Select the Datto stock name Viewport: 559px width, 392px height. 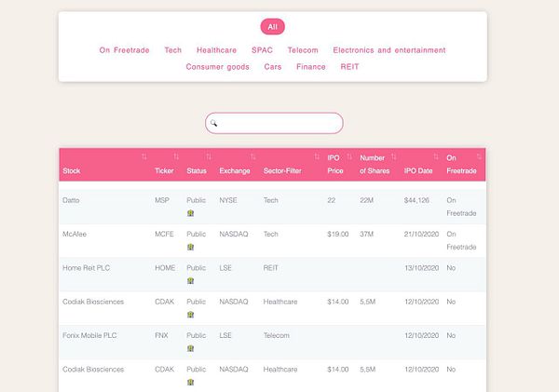[x=71, y=200]
